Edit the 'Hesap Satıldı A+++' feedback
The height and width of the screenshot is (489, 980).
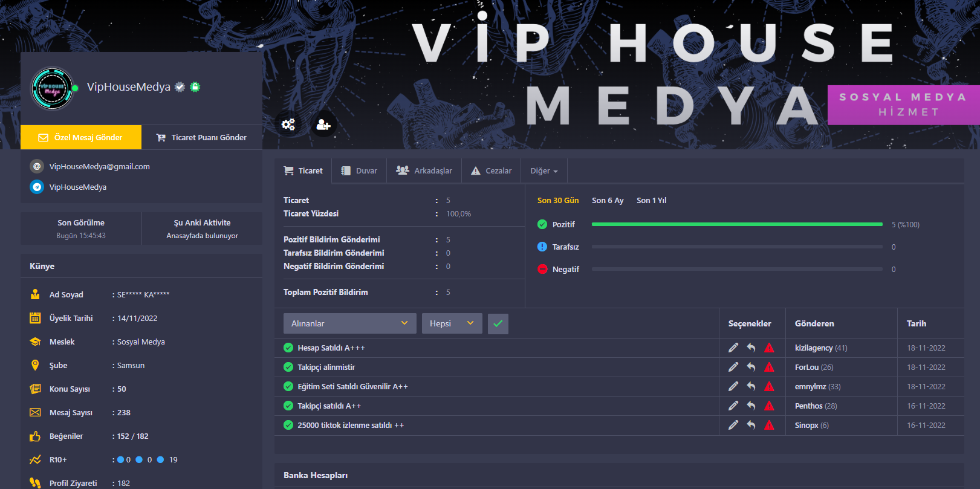[733, 348]
